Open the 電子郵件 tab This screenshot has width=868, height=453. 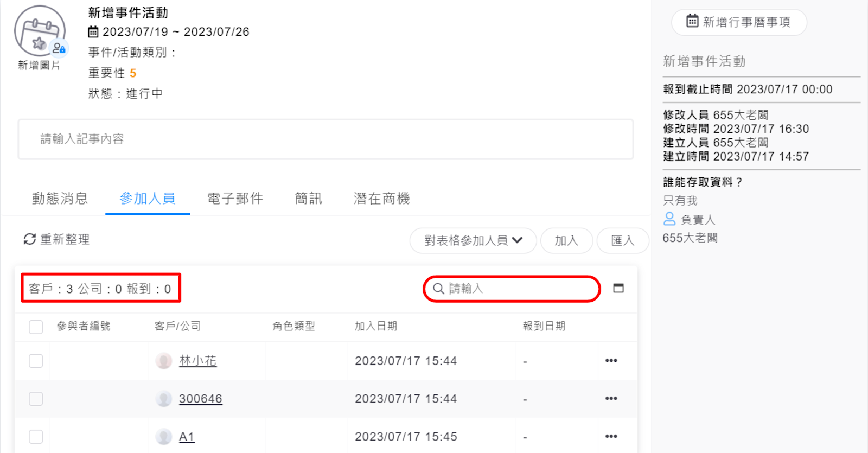(x=235, y=199)
